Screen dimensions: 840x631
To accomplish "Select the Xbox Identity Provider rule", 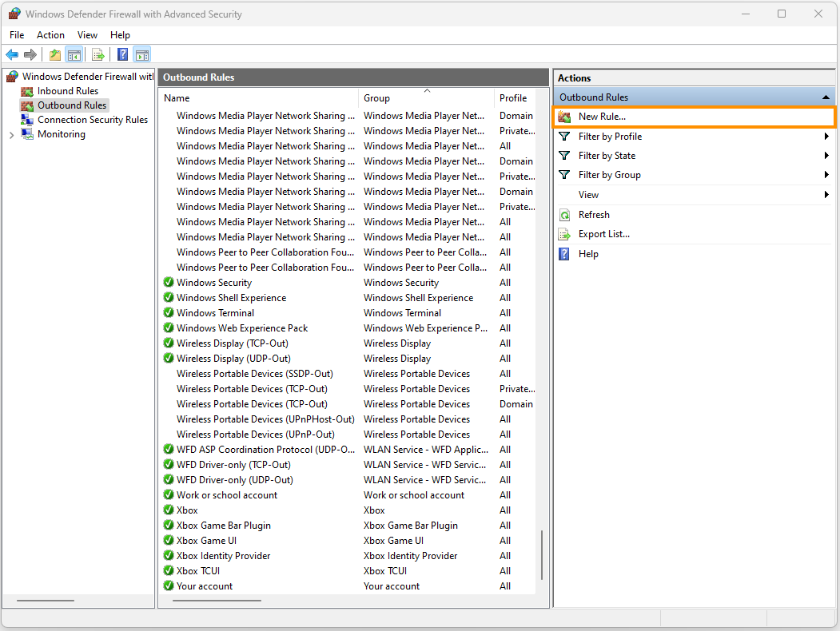I will 223,556.
